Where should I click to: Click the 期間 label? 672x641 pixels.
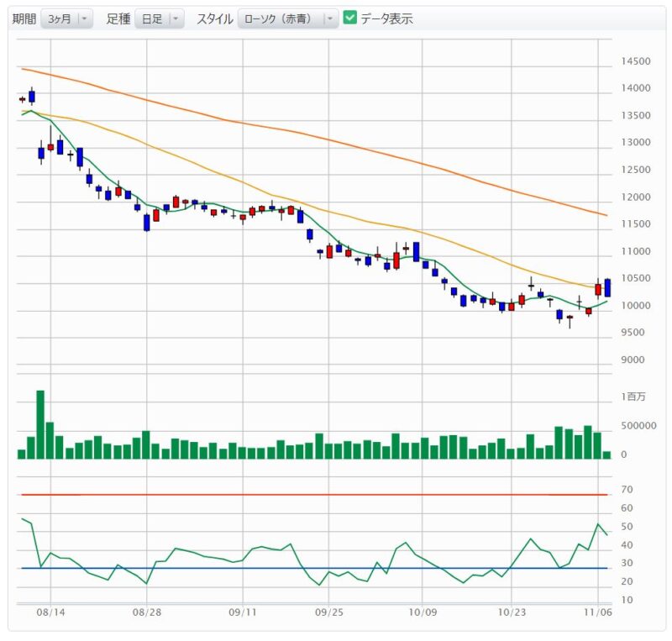(24, 18)
